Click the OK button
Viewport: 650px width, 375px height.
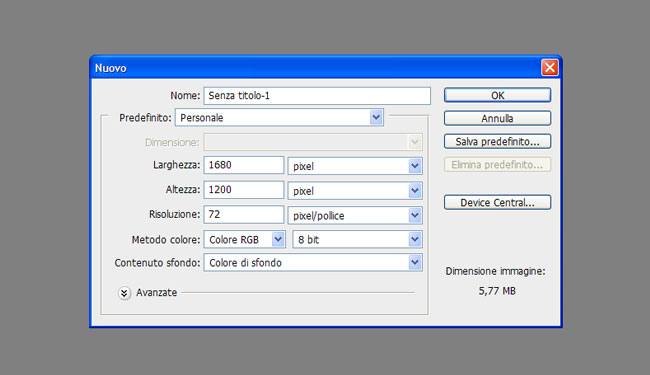click(497, 95)
